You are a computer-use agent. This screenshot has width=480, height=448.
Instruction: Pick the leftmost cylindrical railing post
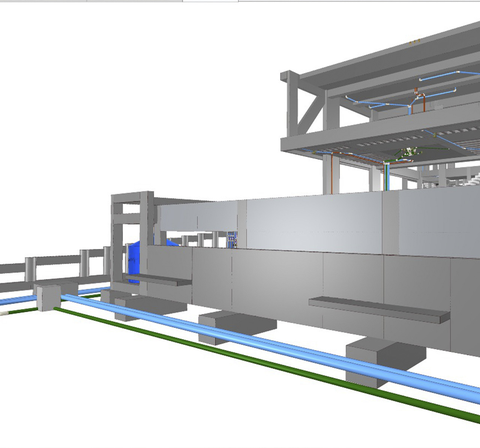point(30,268)
